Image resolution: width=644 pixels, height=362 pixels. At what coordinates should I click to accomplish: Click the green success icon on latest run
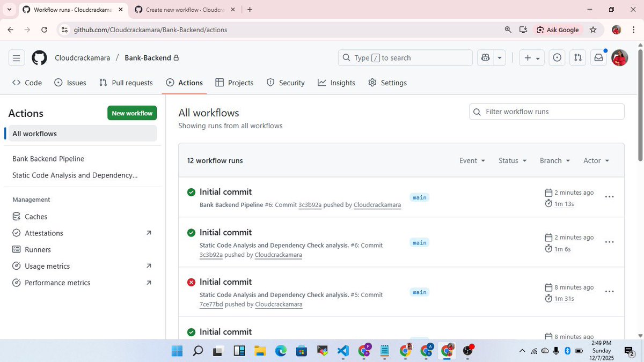click(191, 192)
